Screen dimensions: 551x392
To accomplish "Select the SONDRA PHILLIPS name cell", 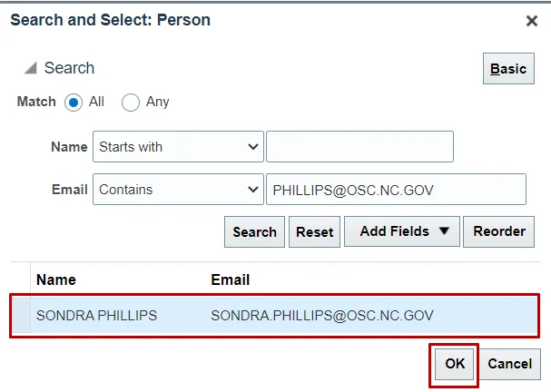I will [x=97, y=316].
